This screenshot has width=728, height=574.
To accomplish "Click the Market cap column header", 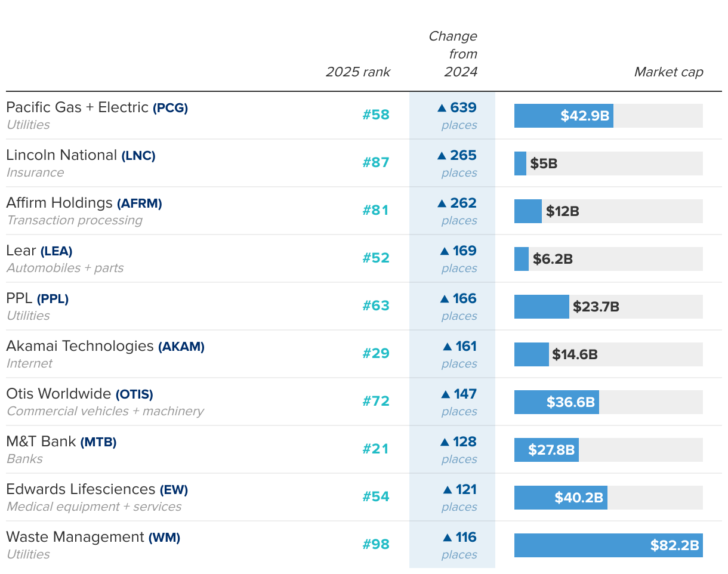I will [x=668, y=72].
